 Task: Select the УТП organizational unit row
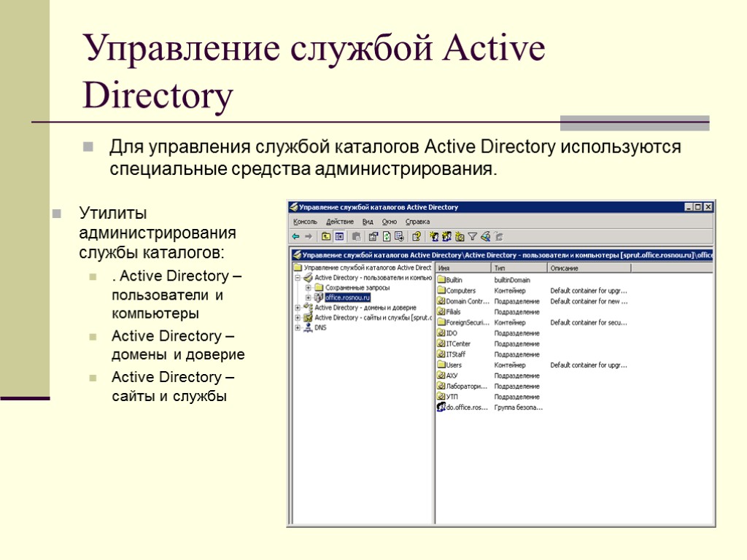point(488,397)
